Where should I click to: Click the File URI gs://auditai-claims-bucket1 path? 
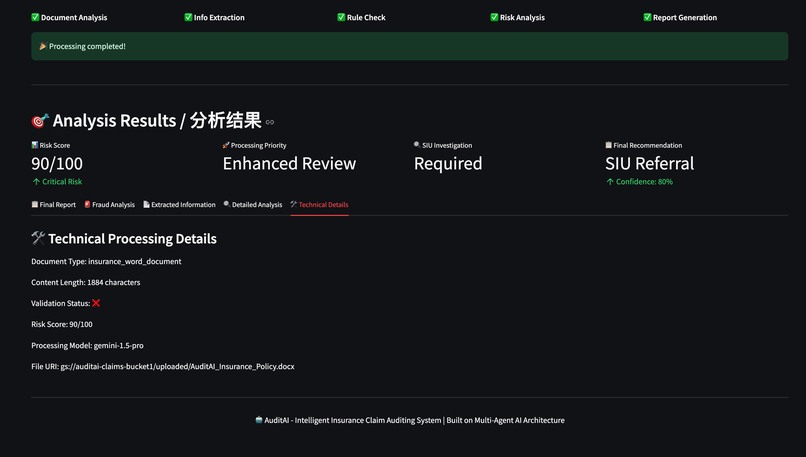177,367
